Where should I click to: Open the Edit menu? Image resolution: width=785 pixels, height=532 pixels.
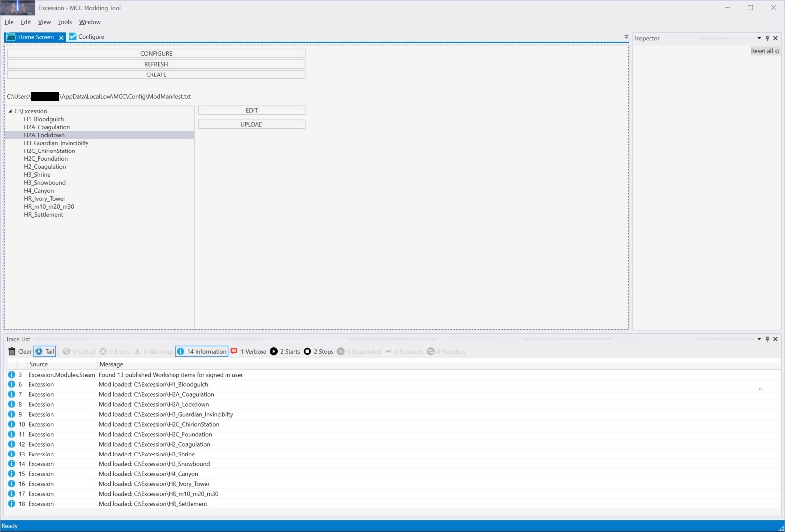pos(26,22)
